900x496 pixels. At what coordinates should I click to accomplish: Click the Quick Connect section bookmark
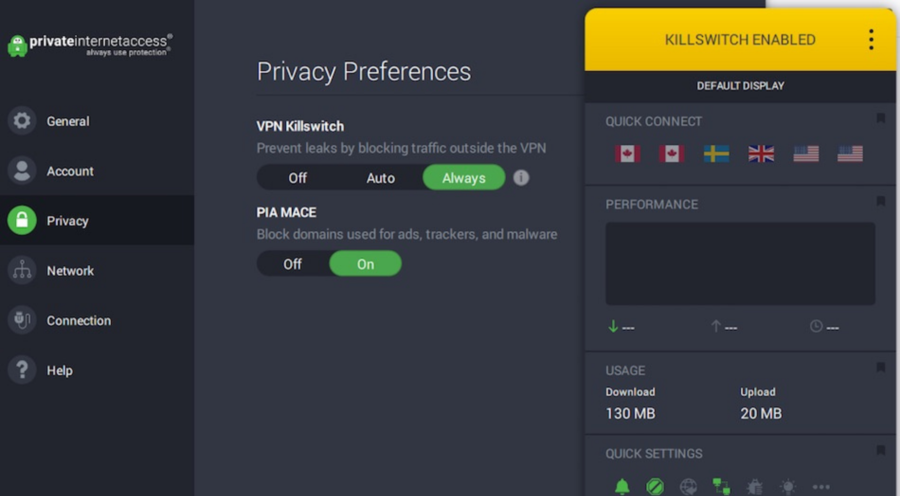pos(880,119)
